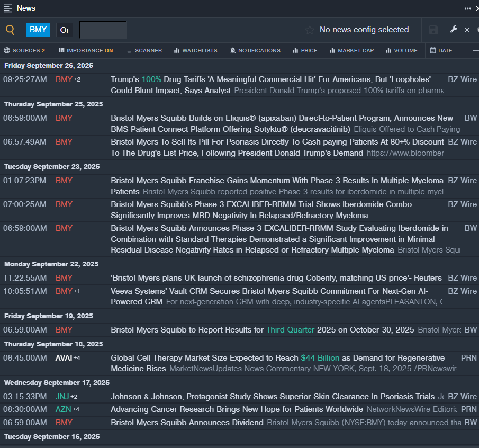Viewport: 479px width, 448px height.
Task: Click the X icon beside the wrench
Action: point(467,30)
